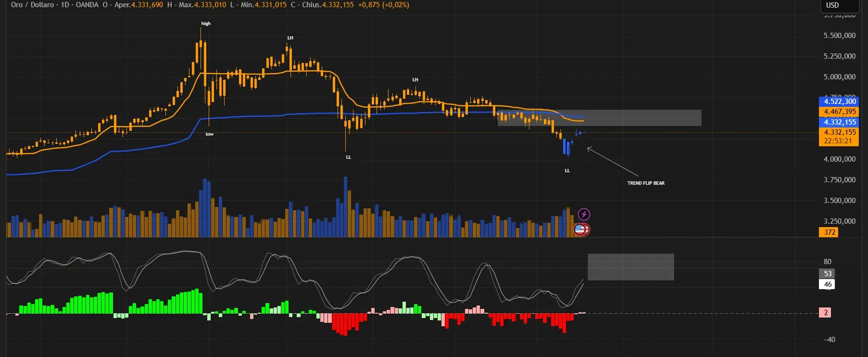The image size is (868, 357).
Task: Click the Oro / Dollaro symbol title
Action: tap(32, 5)
